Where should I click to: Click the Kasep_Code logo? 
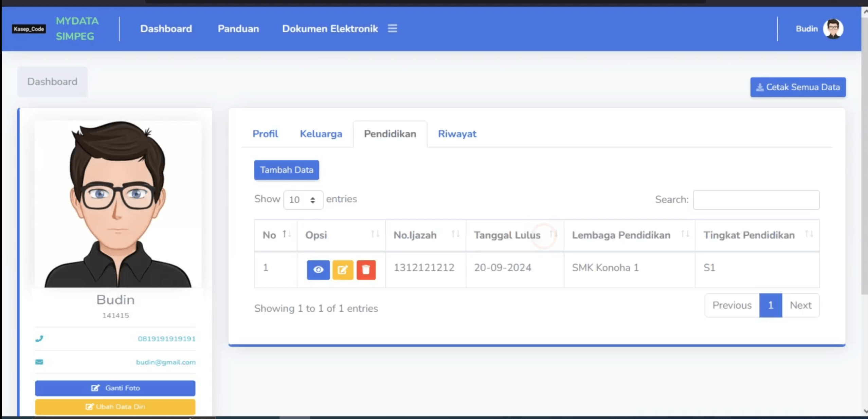[29, 29]
